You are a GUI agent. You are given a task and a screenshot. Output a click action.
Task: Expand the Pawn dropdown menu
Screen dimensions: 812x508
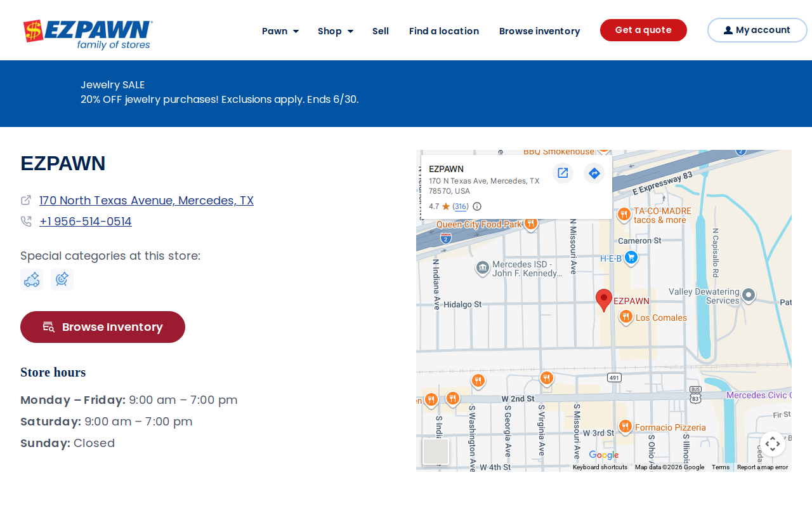tap(280, 31)
